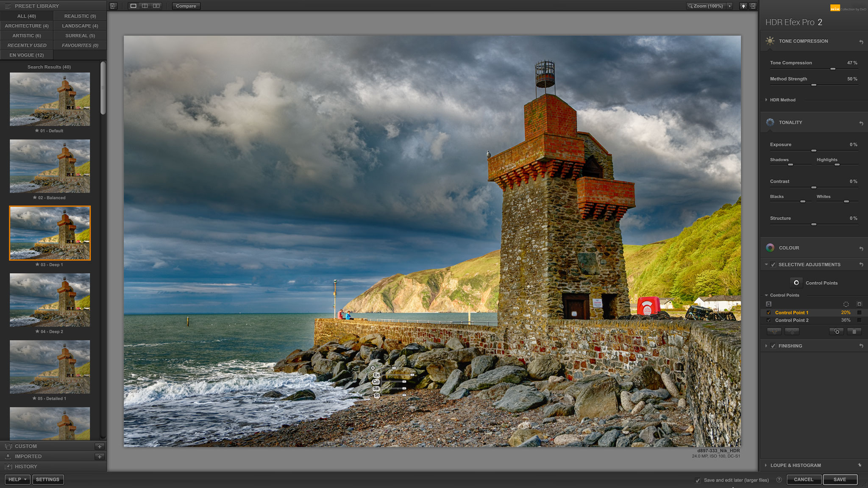Adjust the Tone Compression slider handle
This screenshot has width=868, height=488.
[x=832, y=69]
